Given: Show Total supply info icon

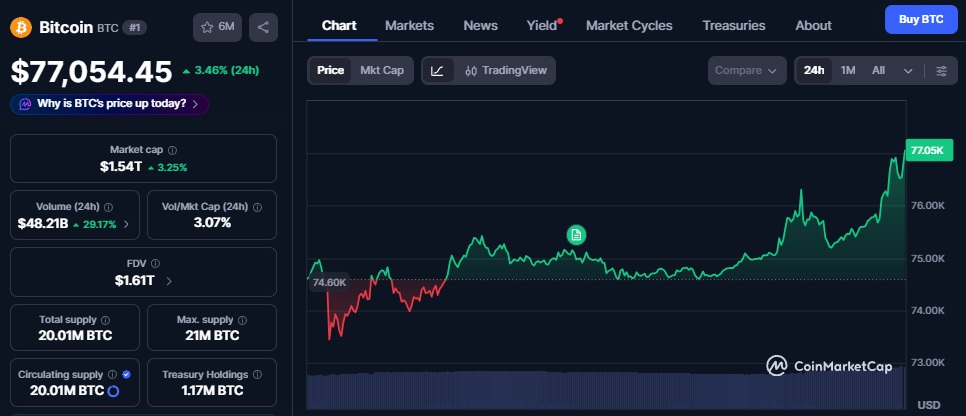Looking at the screenshot, I should click(x=105, y=320).
